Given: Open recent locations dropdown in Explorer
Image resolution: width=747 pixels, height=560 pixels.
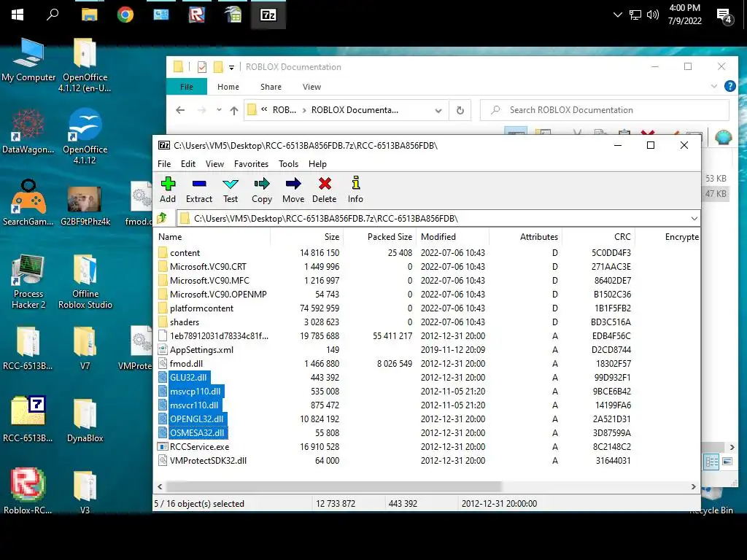Looking at the screenshot, I should (219, 110).
